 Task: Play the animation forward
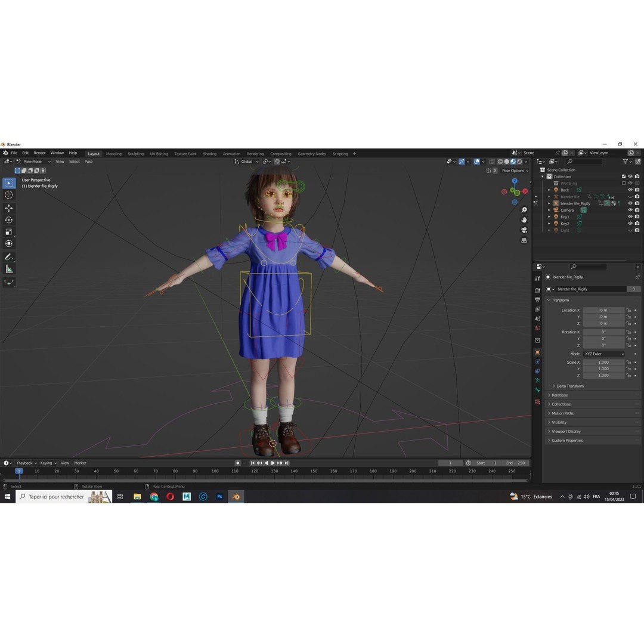pyautogui.click(x=273, y=463)
